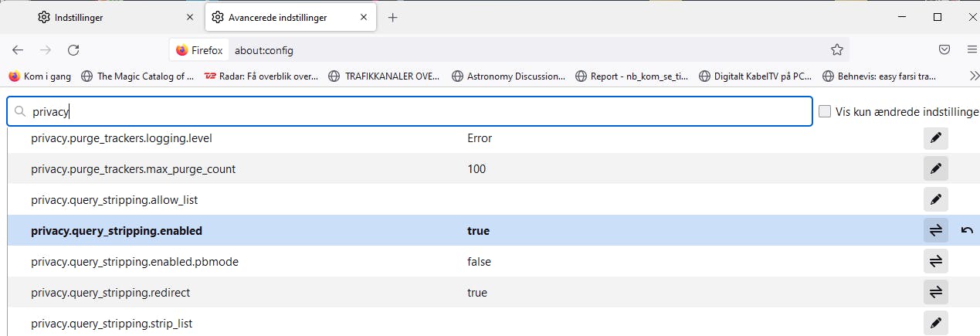Select the privacy.query_stripping.redirect preference name
Viewport: 980px width, 336px height.
[110, 292]
